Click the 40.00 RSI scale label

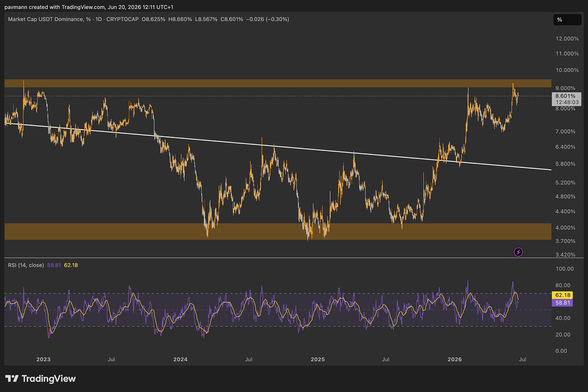(x=563, y=318)
